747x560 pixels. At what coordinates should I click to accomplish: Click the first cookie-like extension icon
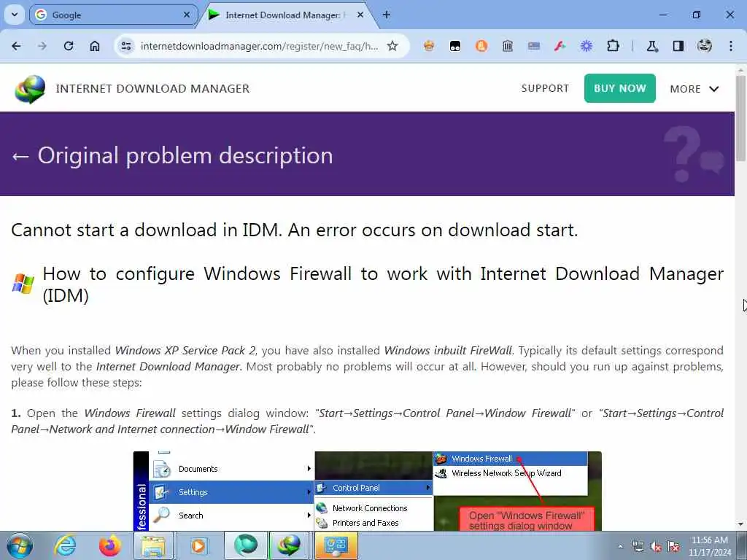429,46
